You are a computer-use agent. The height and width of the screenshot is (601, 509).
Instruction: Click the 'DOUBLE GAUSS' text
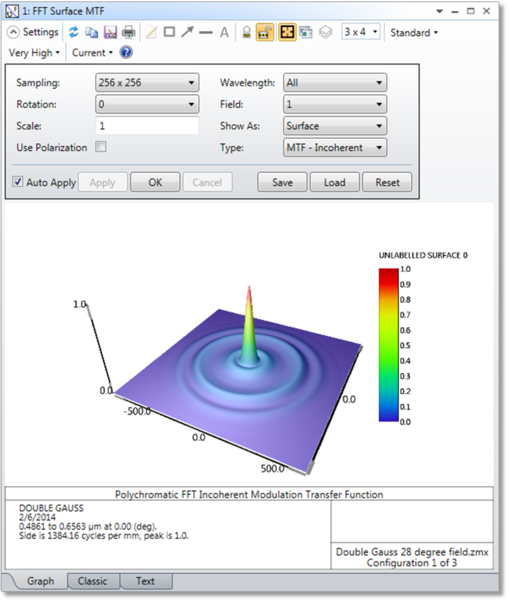tap(51, 508)
